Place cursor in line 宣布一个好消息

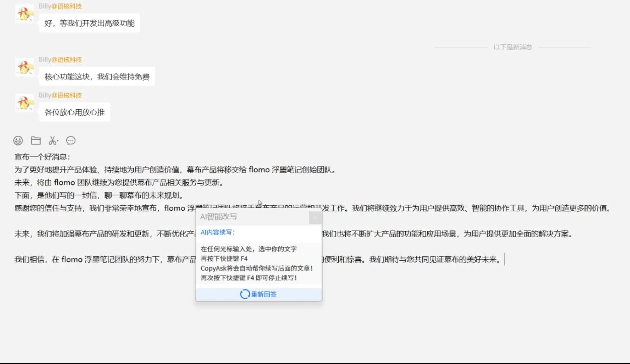[42, 157]
